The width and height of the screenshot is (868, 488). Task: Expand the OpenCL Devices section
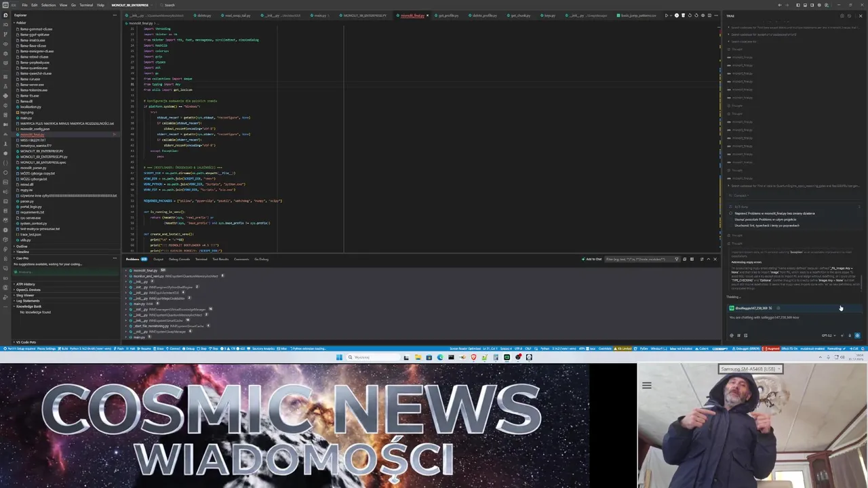tap(28, 289)
